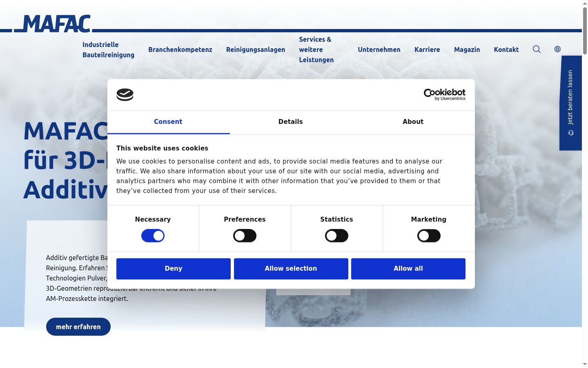Screen dimensions: 588x368
Task: Click the "This website uses cookies" heading
Action: click(x=162, y=148)
